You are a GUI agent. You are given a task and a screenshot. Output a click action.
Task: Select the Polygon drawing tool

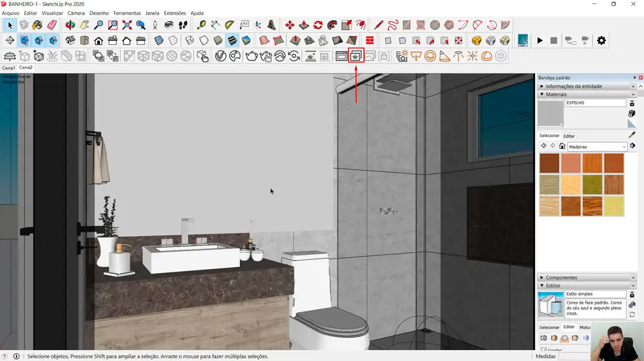[x=449, y=26]
